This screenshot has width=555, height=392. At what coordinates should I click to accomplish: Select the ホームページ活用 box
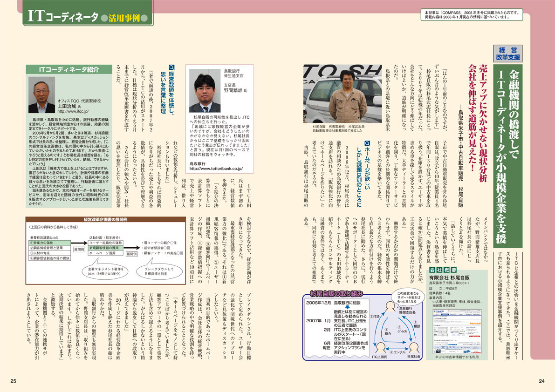[106, 253]
